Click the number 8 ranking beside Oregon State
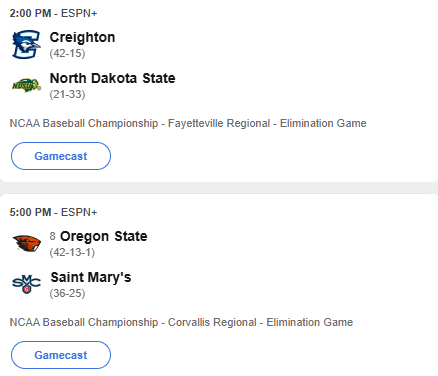 click(52, 236)
